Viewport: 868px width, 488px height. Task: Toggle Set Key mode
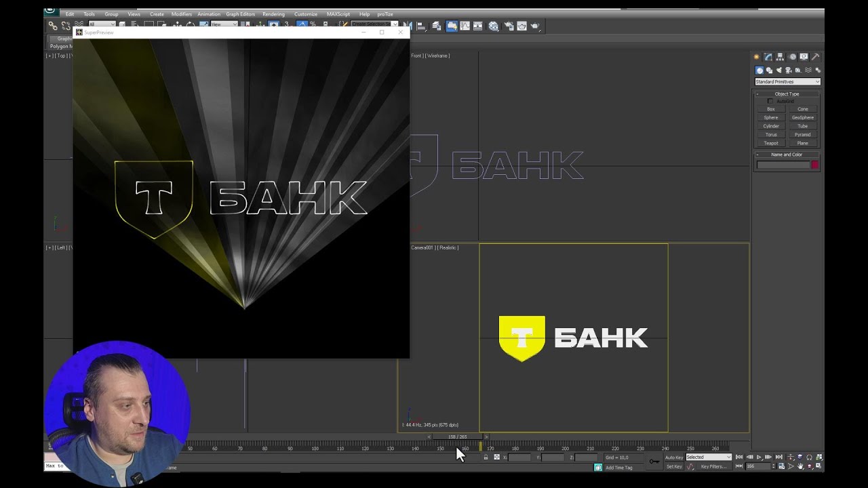point(674,466)
